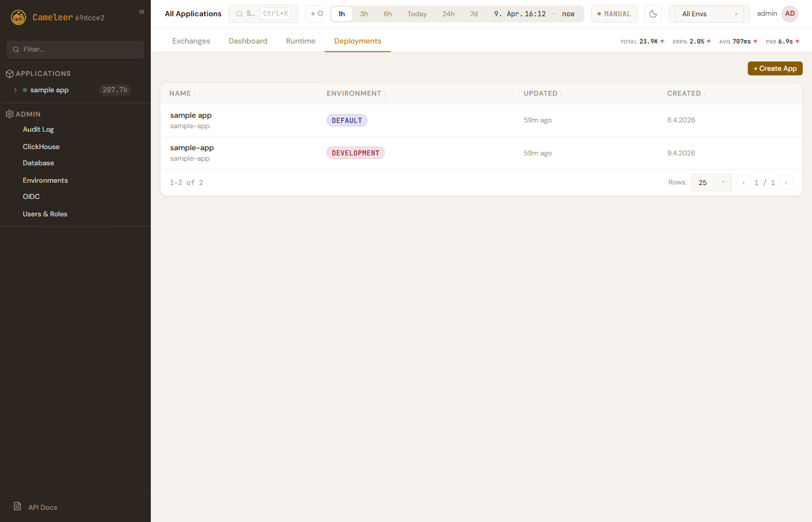The height and width of the screenshot is (522, 812).
Task: Go to next page arrow
Action: (x=786, y=183)
